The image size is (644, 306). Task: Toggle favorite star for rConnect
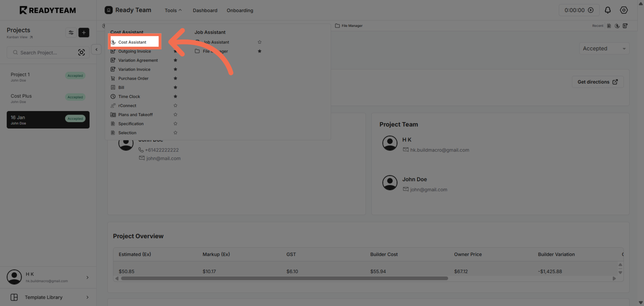(175, 105)
